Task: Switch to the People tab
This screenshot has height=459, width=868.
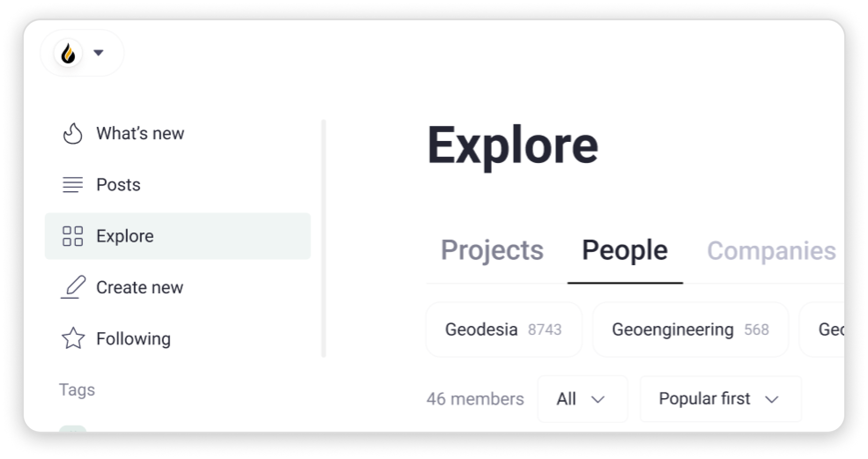Action: [625, 250]
